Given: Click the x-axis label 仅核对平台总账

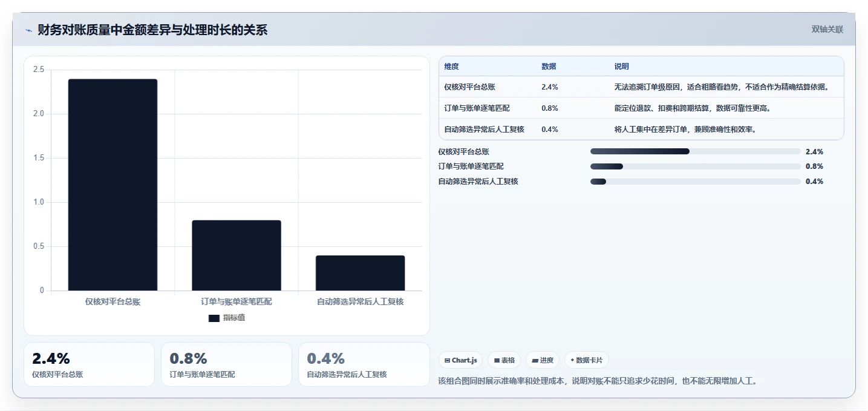Looking at the screenshot, I should (x=113, y=301).
